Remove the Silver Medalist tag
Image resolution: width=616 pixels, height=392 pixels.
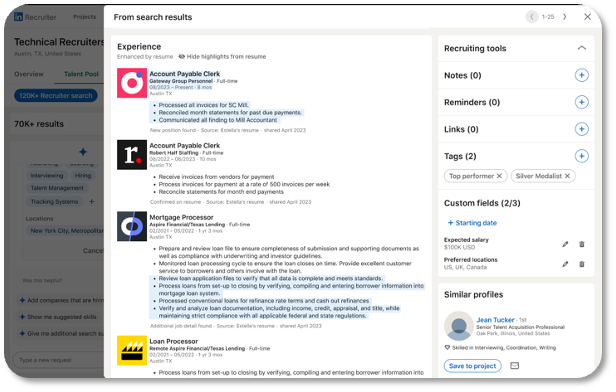point(567,176)
